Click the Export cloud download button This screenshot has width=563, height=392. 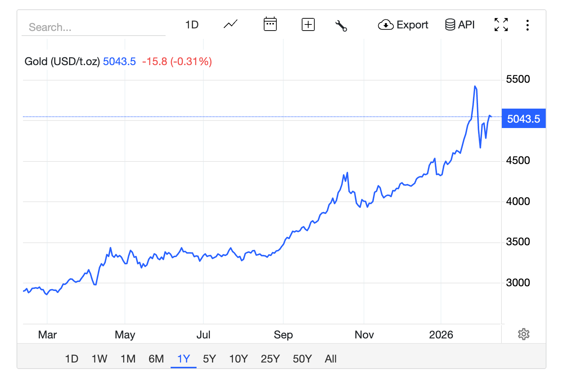[403, 24]
